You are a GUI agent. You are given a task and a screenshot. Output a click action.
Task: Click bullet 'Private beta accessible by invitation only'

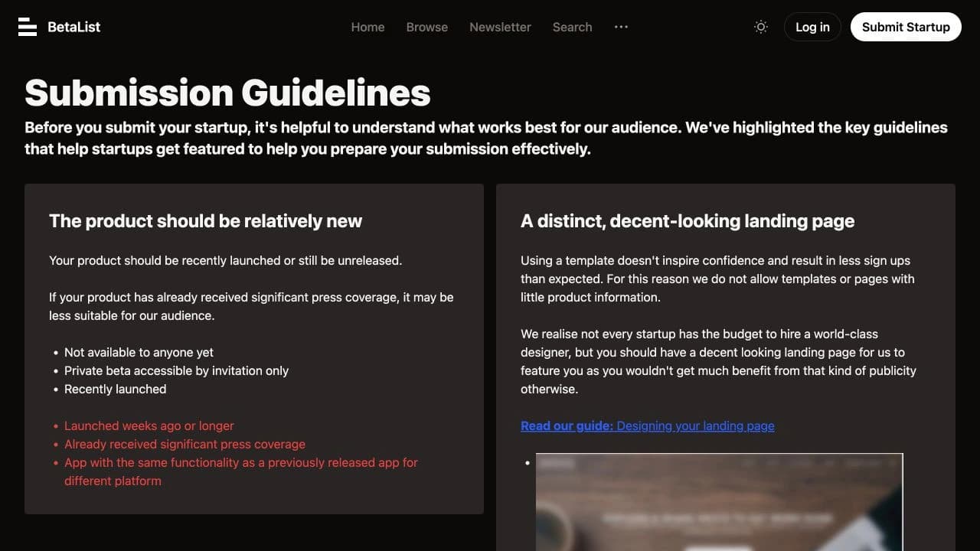tap(176, 370)
